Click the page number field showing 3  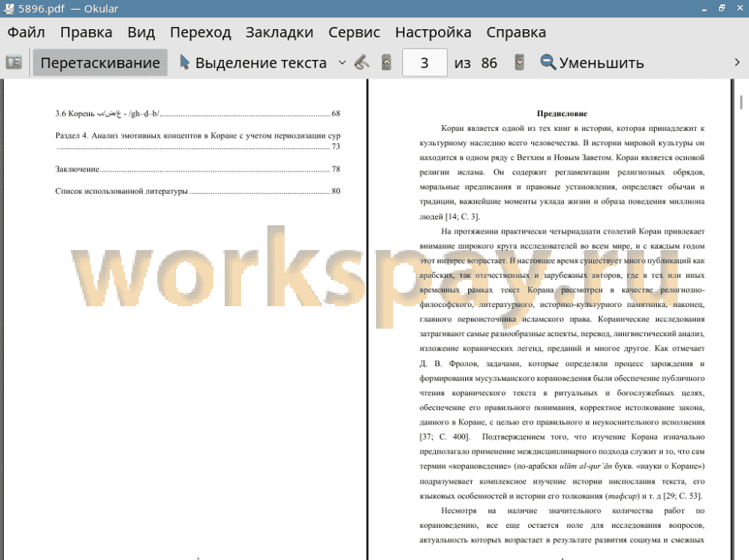coord(425,63)
